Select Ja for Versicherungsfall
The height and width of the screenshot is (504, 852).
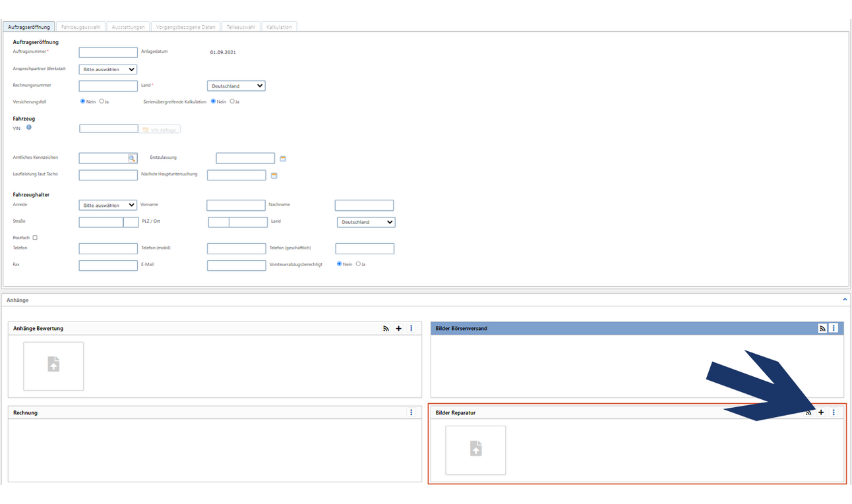tap(102, 101)
